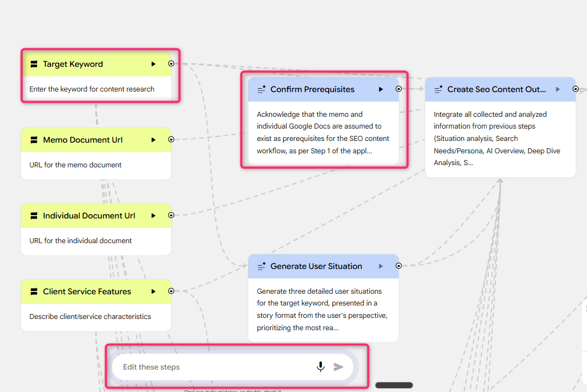
Task: Click the Target Keyword input icon
Action: coord(34,64)
